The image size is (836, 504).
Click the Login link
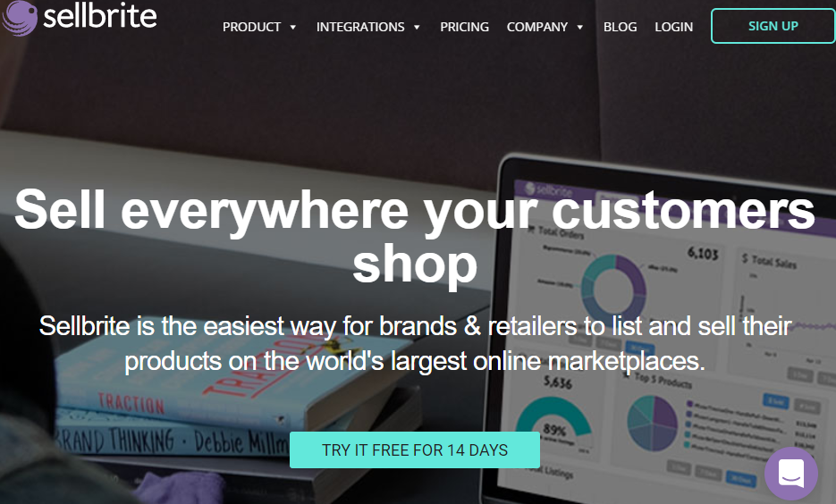tap(674, 27)
